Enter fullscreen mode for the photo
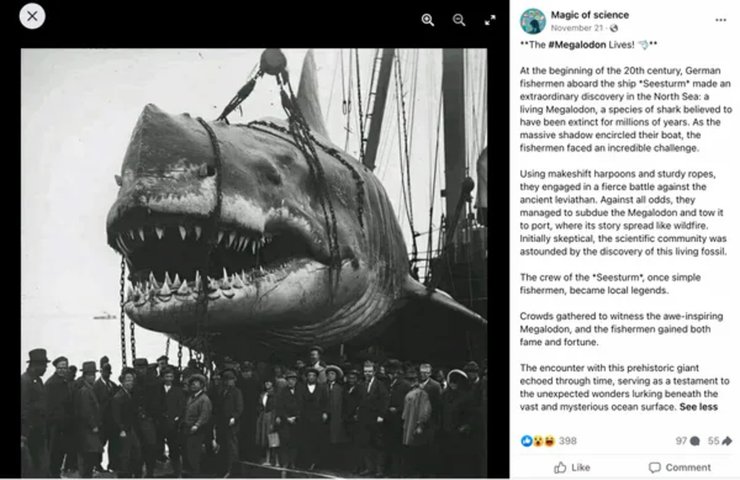Image resolution: width=740 pixels, height=480 pixels. [x=490, y=20]
